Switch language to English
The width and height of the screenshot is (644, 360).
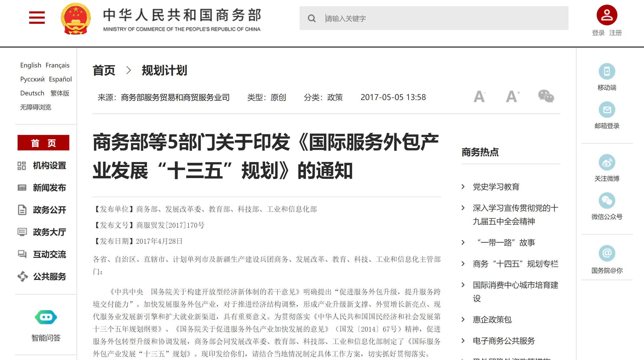point(31,65)
